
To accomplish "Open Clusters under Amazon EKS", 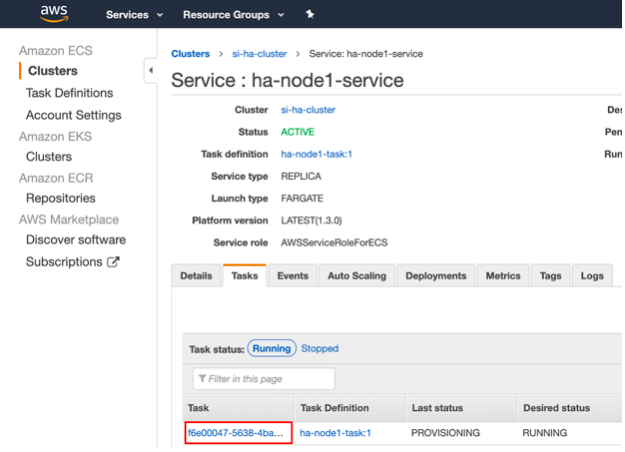I will 49,156.
